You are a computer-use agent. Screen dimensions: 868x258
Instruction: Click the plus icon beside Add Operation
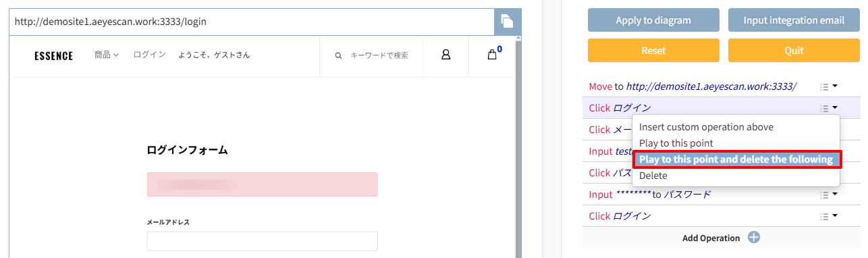click(x=754, y=238)
